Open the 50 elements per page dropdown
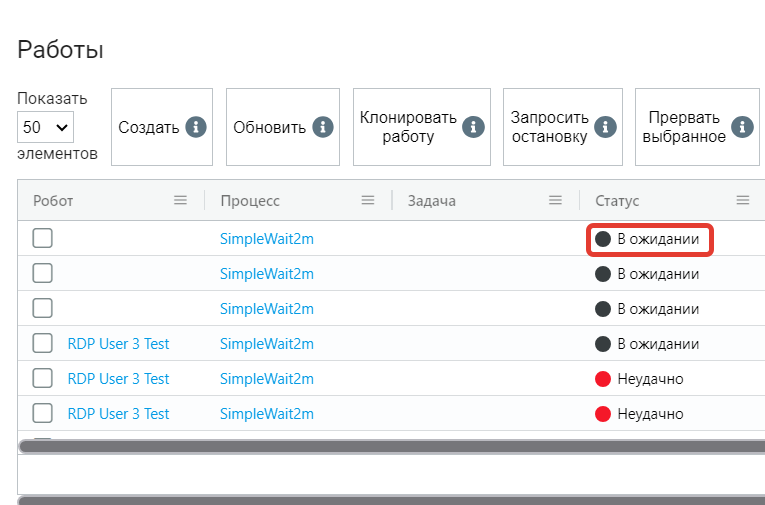 pyautogui.click(x=45, y=127)
